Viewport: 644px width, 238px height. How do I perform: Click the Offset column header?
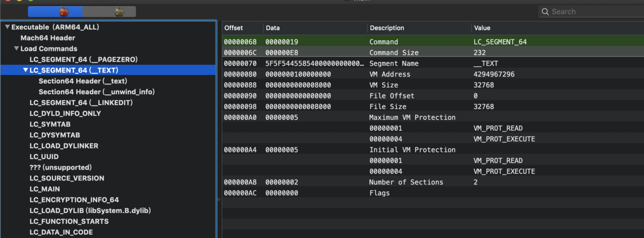pos(233,28)
